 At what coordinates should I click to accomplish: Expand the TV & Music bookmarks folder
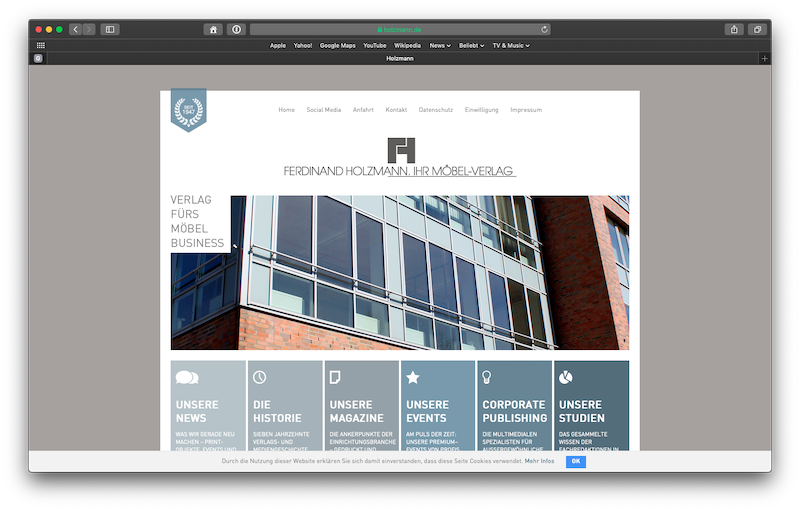pyautogui.click(x=511, y=45)
